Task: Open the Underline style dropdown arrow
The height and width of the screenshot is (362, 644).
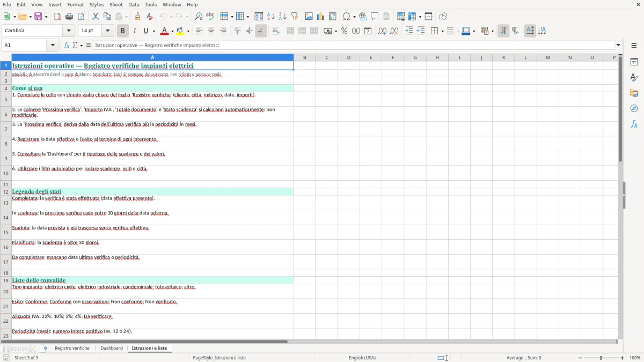Action: [153, 31]
